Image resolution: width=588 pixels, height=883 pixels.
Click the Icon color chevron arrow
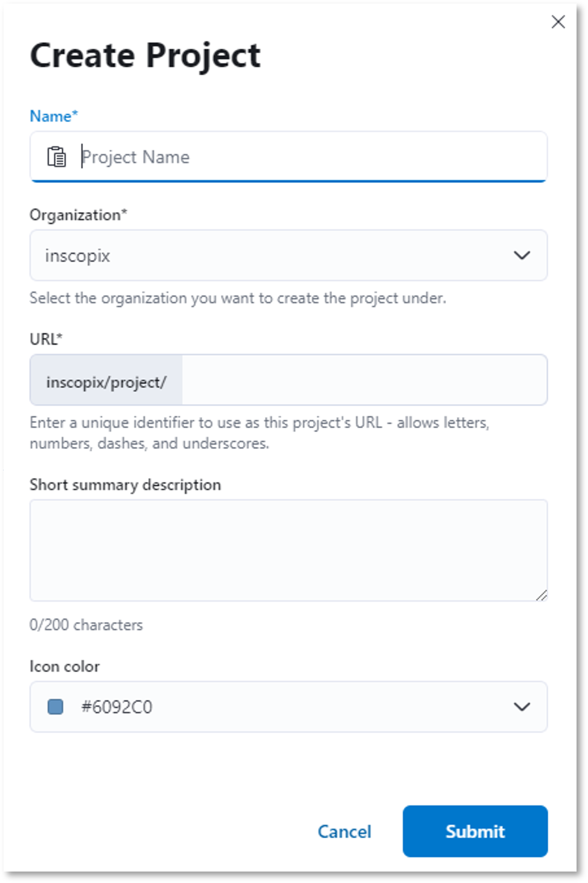click(x=522, y=707)
